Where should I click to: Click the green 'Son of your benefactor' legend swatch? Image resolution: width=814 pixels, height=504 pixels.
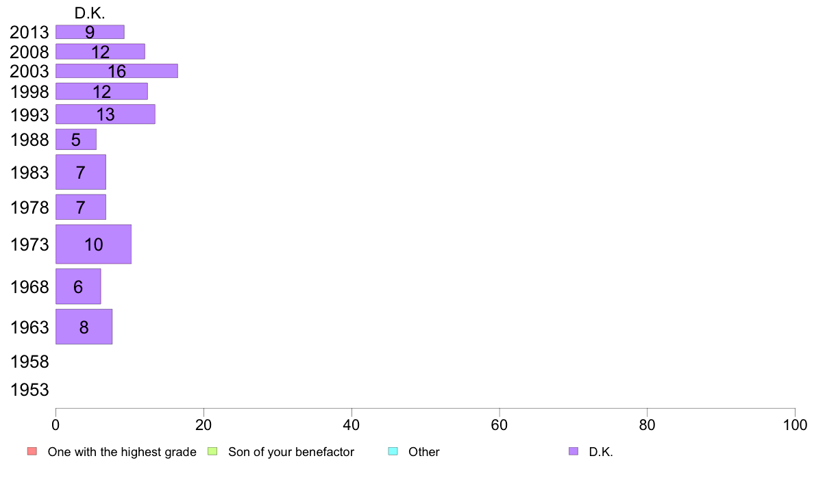pos(212,451)
